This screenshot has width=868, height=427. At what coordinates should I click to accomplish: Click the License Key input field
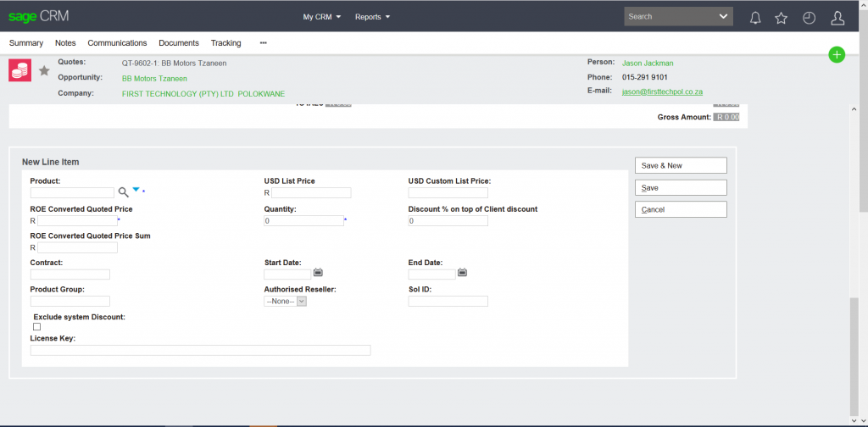[200, 350]
